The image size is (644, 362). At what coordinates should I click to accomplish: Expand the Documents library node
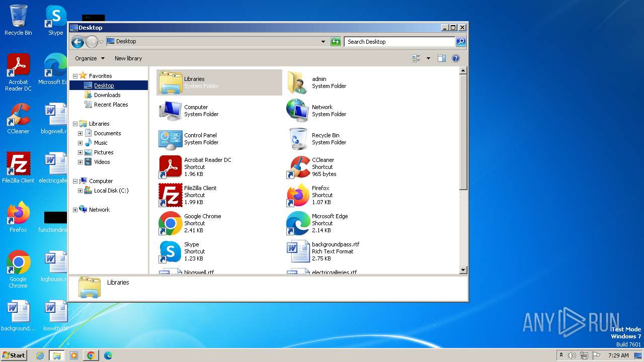tap(80, 133)
